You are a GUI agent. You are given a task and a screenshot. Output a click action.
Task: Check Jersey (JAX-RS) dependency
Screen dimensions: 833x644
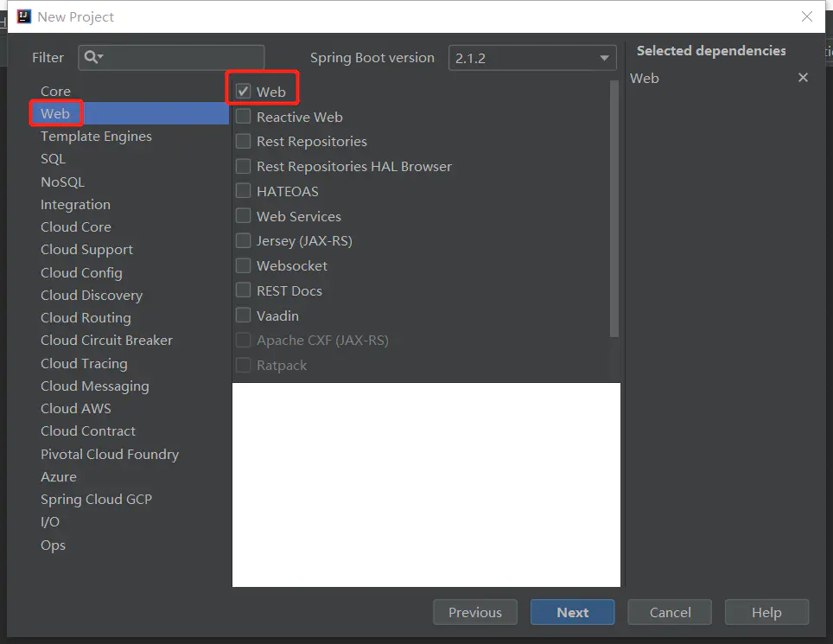pos(244,240)
